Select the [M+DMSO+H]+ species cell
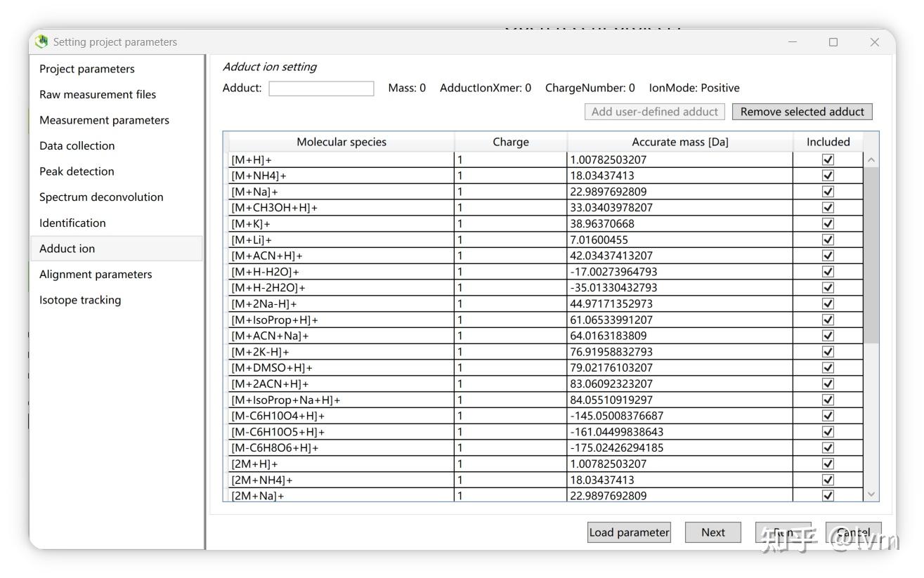 coord(341,368)
